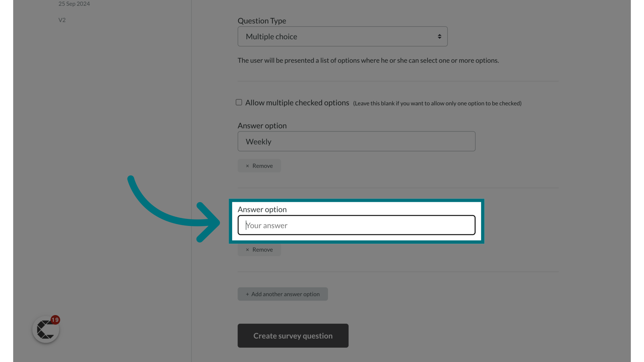Click Remove below Weekly answer option
The height and width of the screenshot is (362, 644).
click(259, 165)
